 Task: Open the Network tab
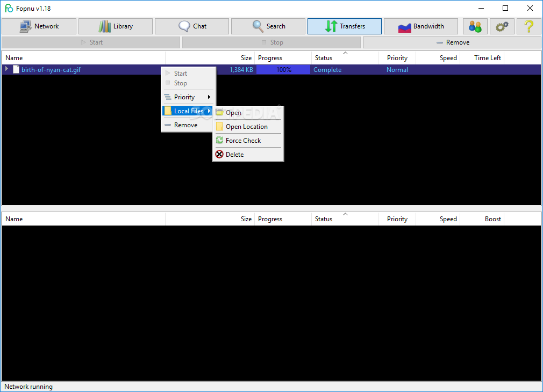pyautogui.click(x=39, y=26)
